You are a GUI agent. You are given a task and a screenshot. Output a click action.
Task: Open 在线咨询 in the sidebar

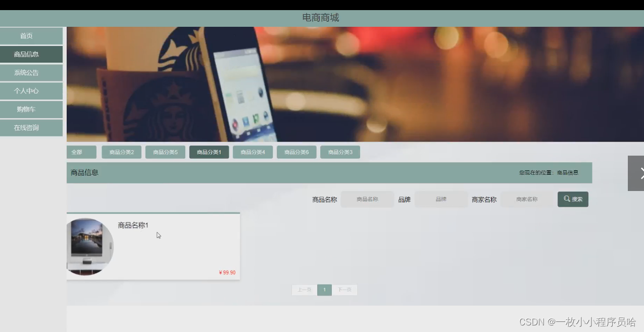tap(31, 128)
